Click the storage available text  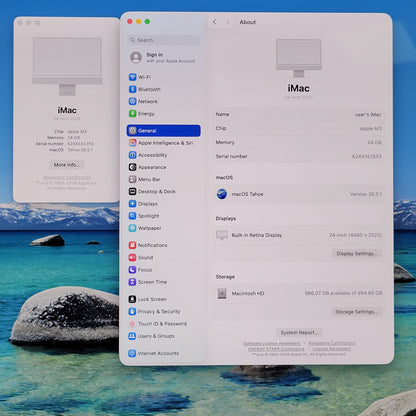tap(343, 293)
